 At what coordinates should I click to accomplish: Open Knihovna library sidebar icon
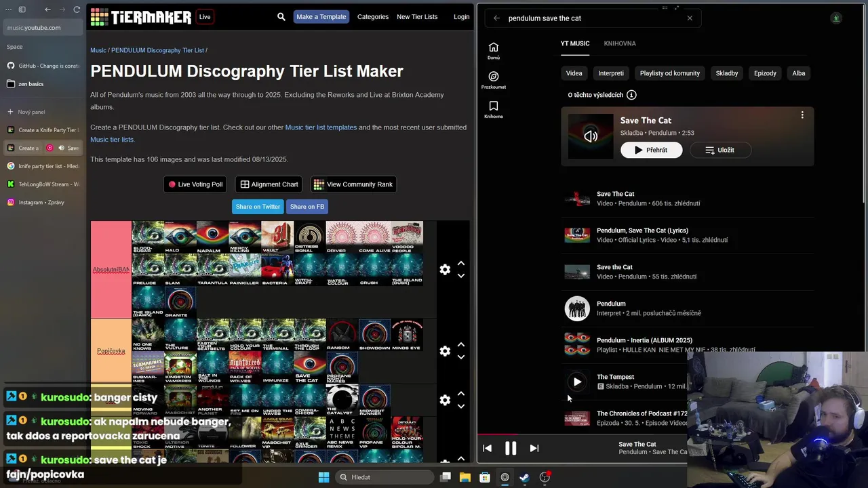(494, 109)
